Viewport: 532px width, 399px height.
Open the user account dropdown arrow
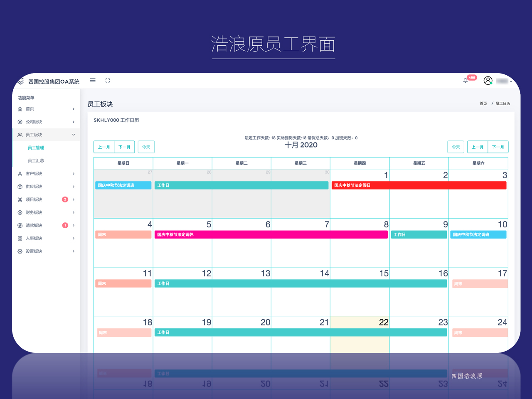[511, 81]
